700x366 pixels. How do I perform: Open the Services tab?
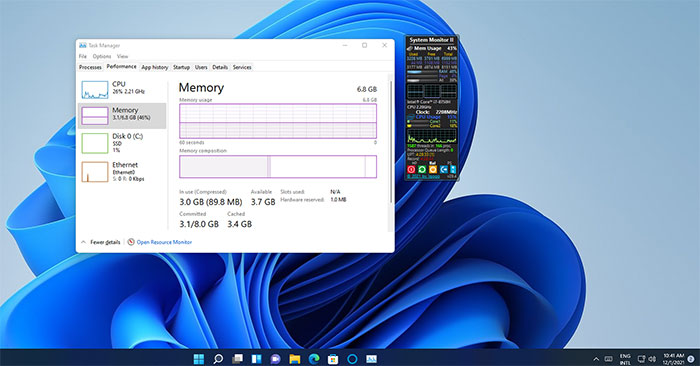(242, 67)
